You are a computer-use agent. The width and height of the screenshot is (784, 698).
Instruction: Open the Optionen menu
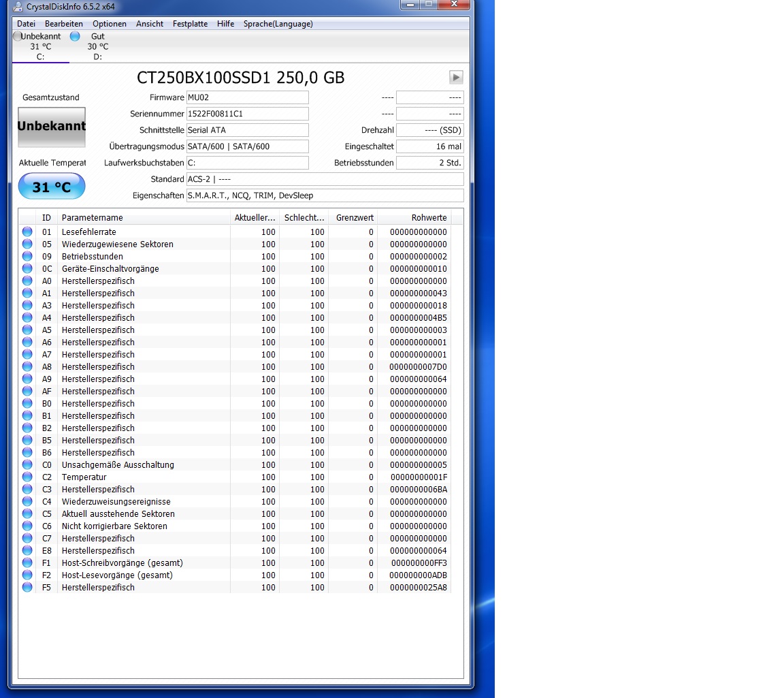[x=110, y=24]
